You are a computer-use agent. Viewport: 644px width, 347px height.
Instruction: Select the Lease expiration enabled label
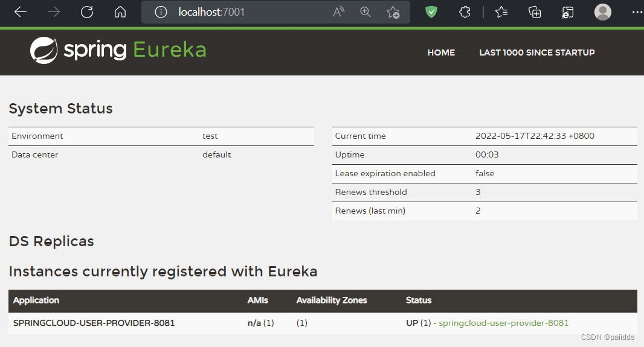click(385, 174)
